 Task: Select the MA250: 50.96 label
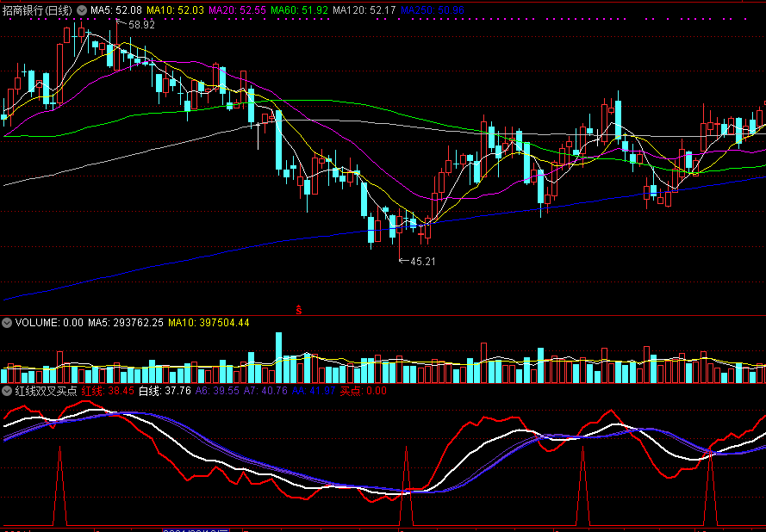[433, 10]
